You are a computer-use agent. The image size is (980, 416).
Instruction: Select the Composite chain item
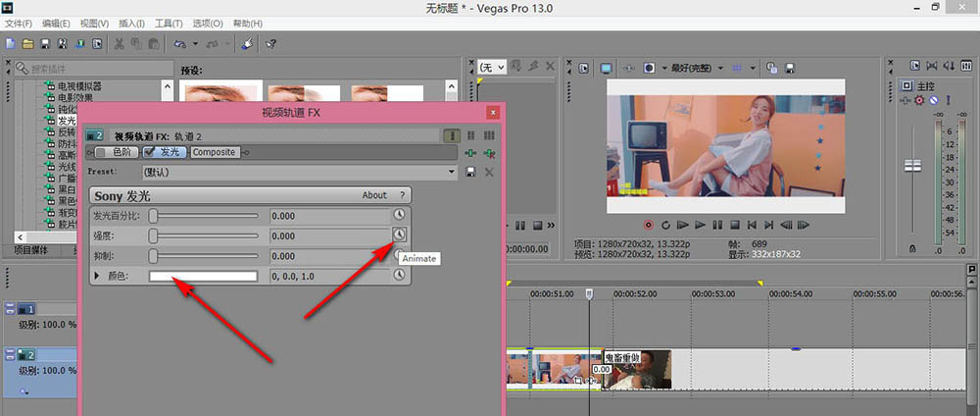click(215, 152)
